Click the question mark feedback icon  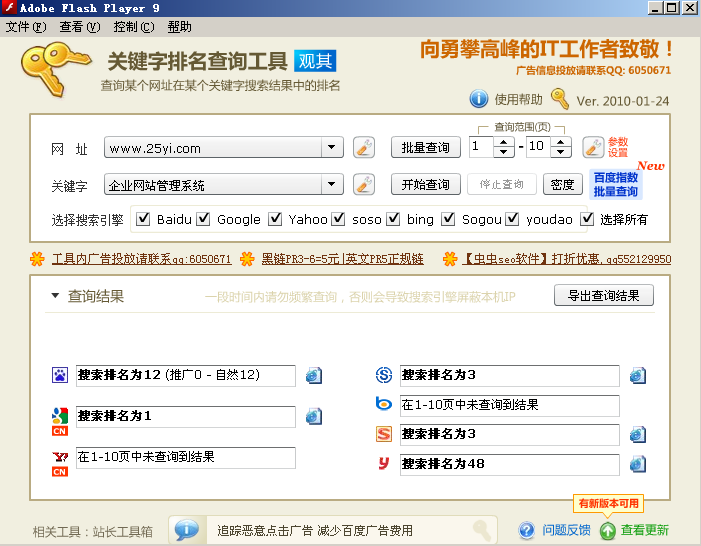coord(527,530)
